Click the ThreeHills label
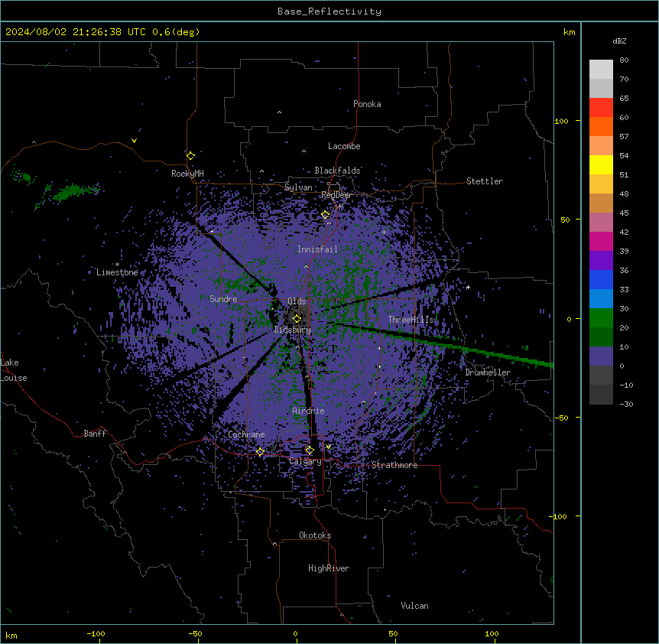 tap(411, 320)
